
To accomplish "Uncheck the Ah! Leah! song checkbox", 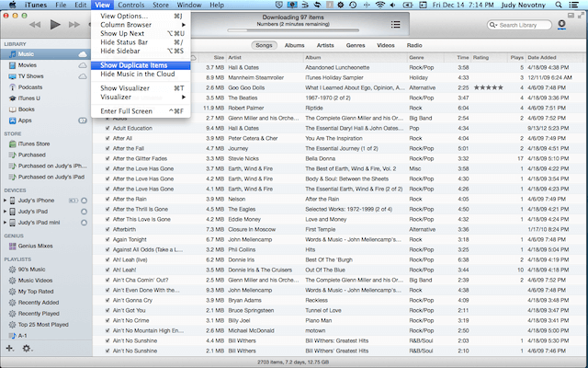I will click(x=107, y=270).
